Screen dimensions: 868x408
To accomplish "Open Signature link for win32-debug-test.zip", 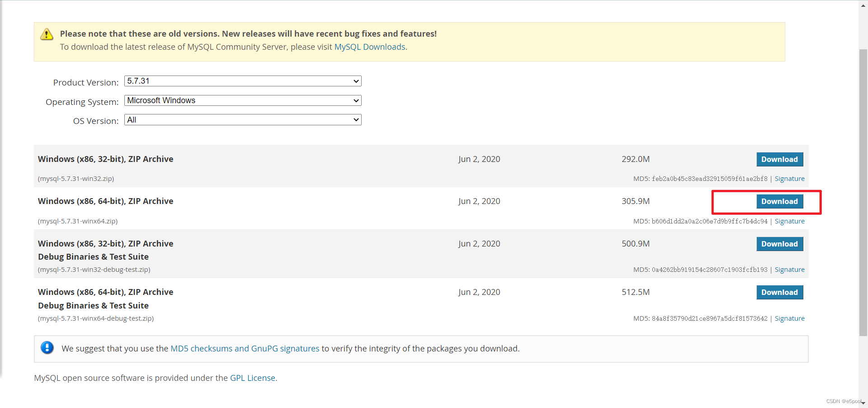I will (x=789, y=270).
